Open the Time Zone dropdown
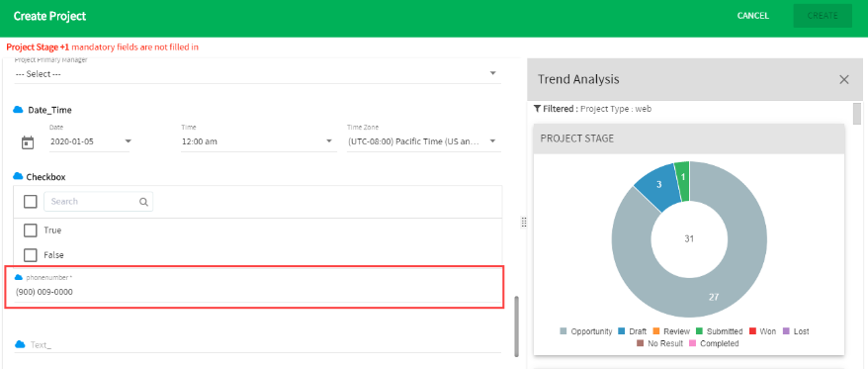The width and height of the screenshot is (868, 369). click(423, 141)
